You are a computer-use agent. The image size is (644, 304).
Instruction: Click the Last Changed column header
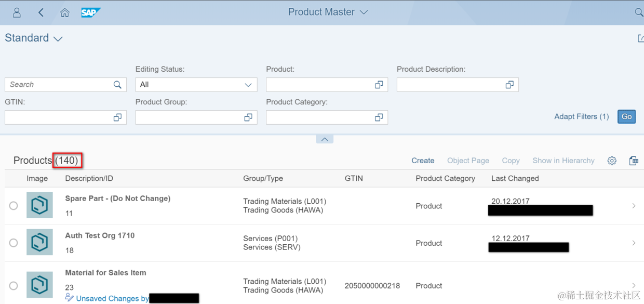(x=515, y=178)
